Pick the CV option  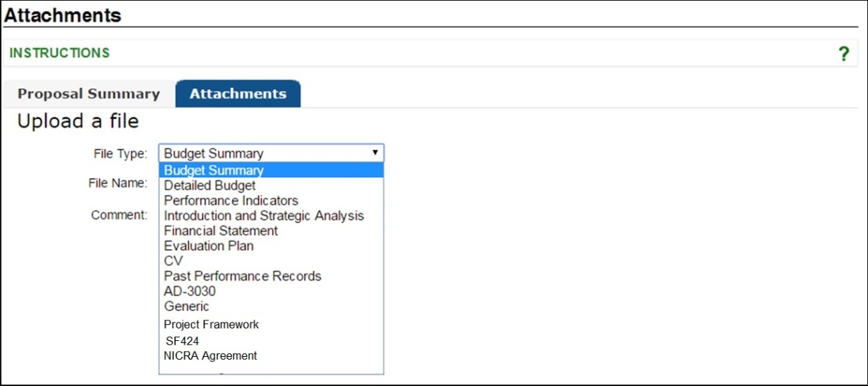(173, 261)
